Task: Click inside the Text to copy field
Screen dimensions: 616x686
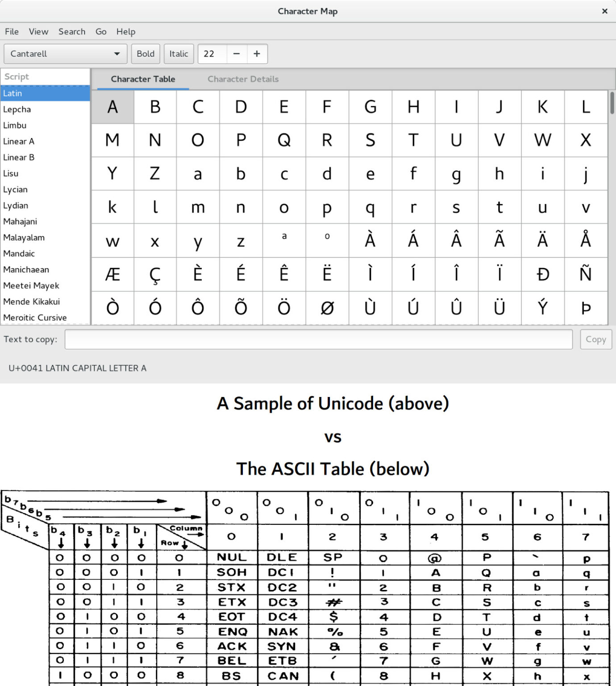Action: (319, 339)
